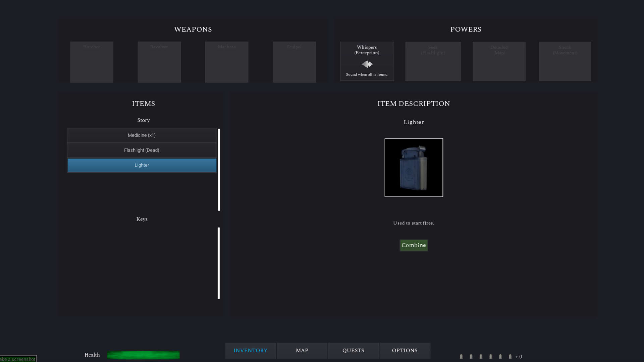Switch to the Map tab

[302, 351]
